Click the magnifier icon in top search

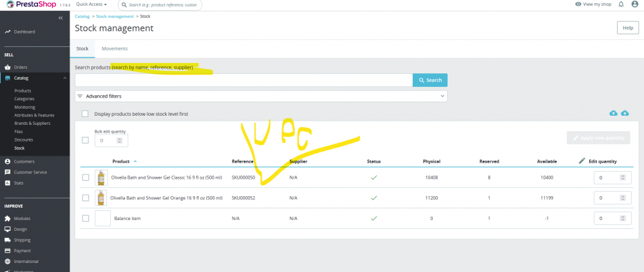pyautogui.click(x=124, y=5)
